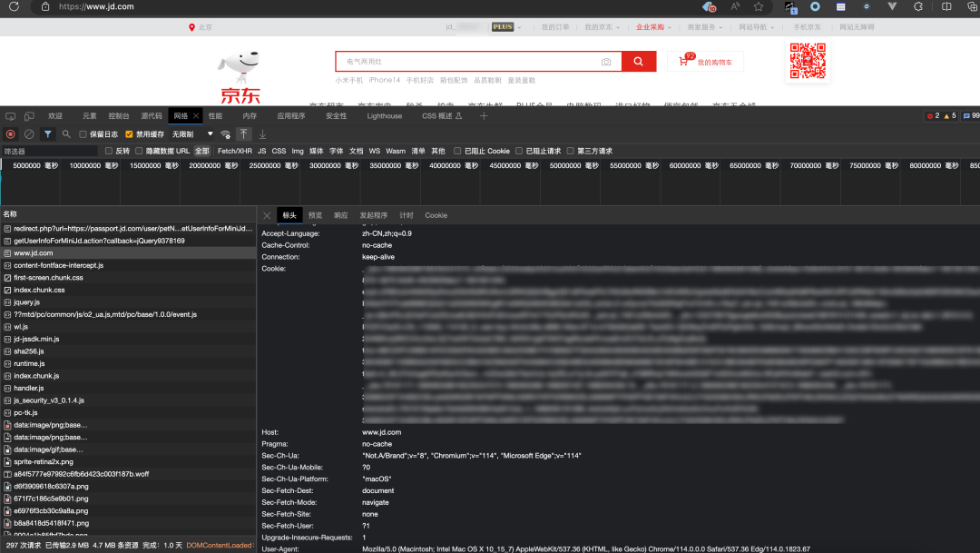Open the Response (响应) detail tab
Image resolution: width=980 pixels, height=553 pixels.
click(340, 215)
